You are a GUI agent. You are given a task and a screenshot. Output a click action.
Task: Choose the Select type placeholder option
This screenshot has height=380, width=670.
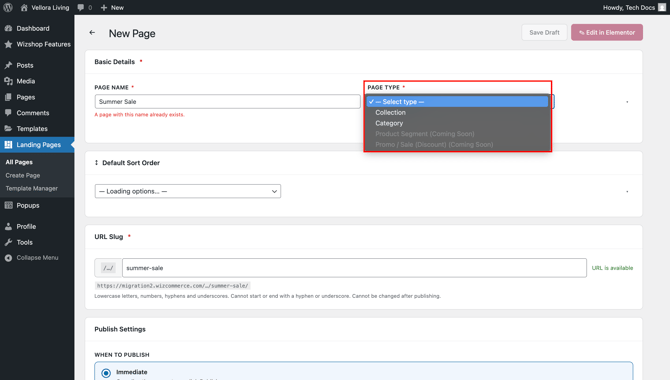pyautogui.click(x=457, y=102)
